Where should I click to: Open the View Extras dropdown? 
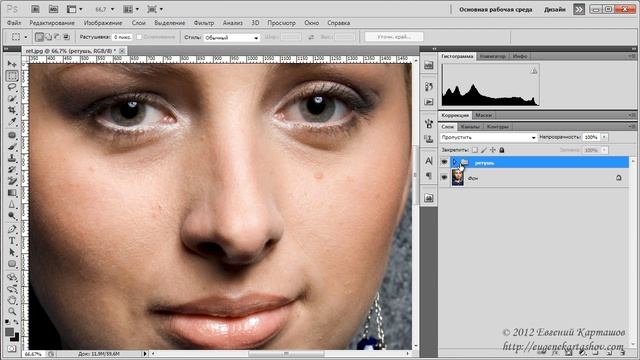pyautogui.click(x=75, y=9)
